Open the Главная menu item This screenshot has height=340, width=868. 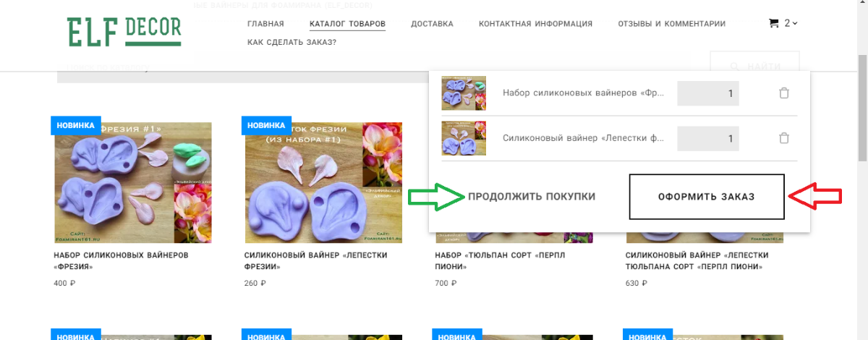click(x=265, y=24)
